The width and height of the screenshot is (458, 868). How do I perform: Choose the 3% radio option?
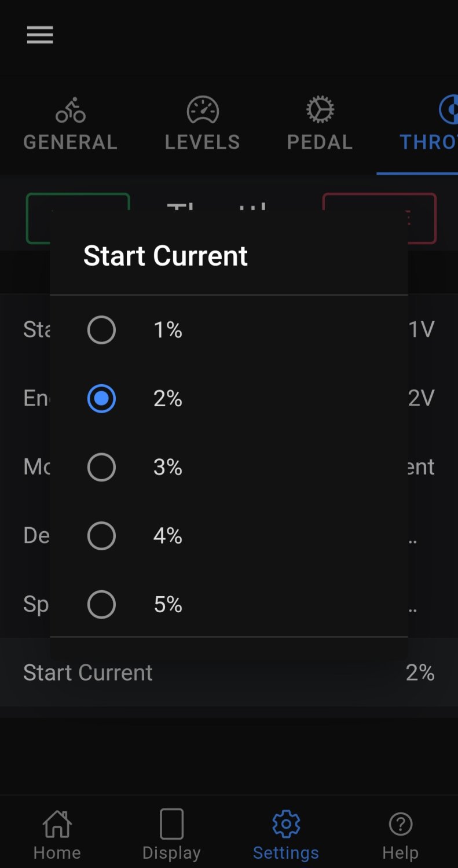[101, 468]
